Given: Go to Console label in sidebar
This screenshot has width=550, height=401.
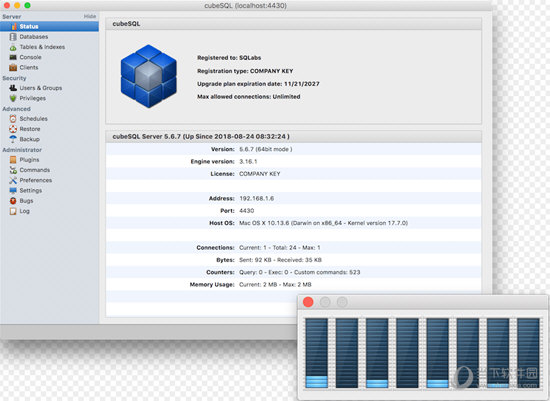Looking at the screenshot, I should point(31,57).
